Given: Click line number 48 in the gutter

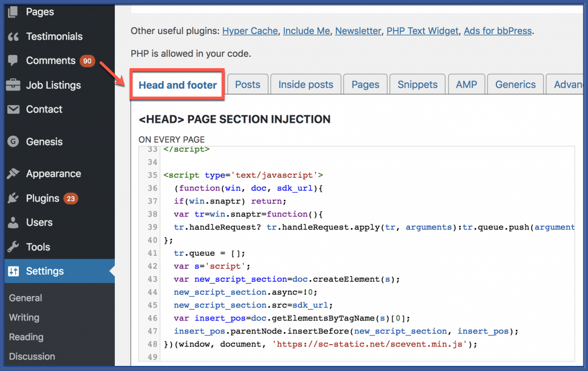Looking at the screenshot, I should click(x=152, y=344).
